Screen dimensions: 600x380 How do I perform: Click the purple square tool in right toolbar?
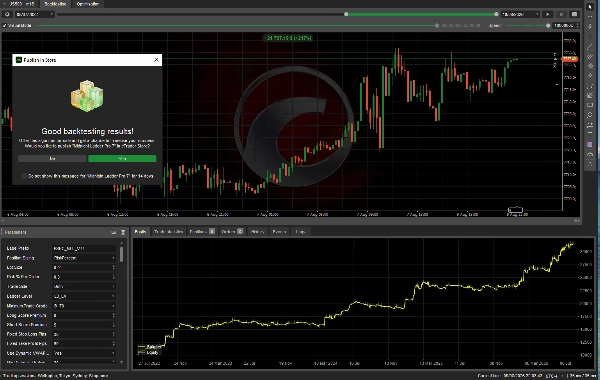coord(590,145)
